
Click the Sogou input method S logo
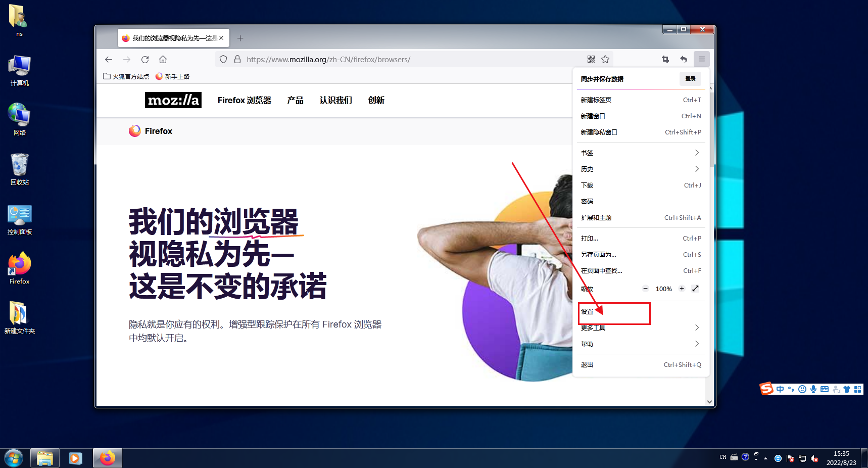pyautogui.click(x=766, y=389)
